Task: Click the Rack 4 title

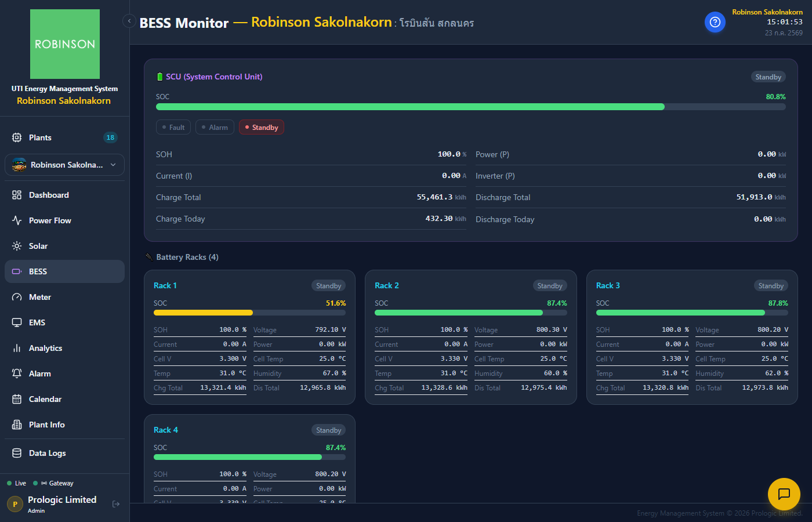Action: 166,430
